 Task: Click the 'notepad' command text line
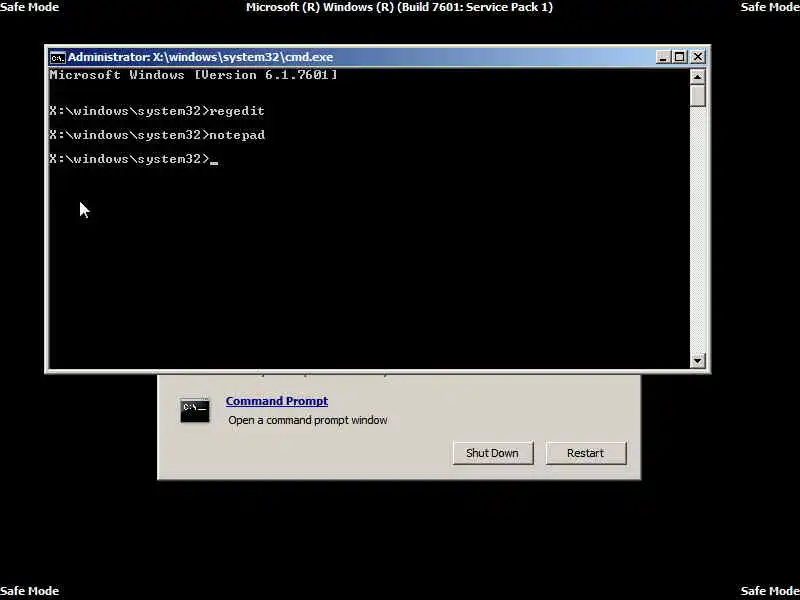pyautogui.click(x=157, y=135)
